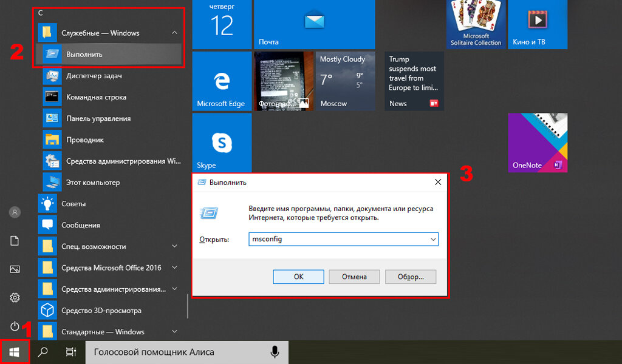Open the News tile about Trump

coord(414,81)
